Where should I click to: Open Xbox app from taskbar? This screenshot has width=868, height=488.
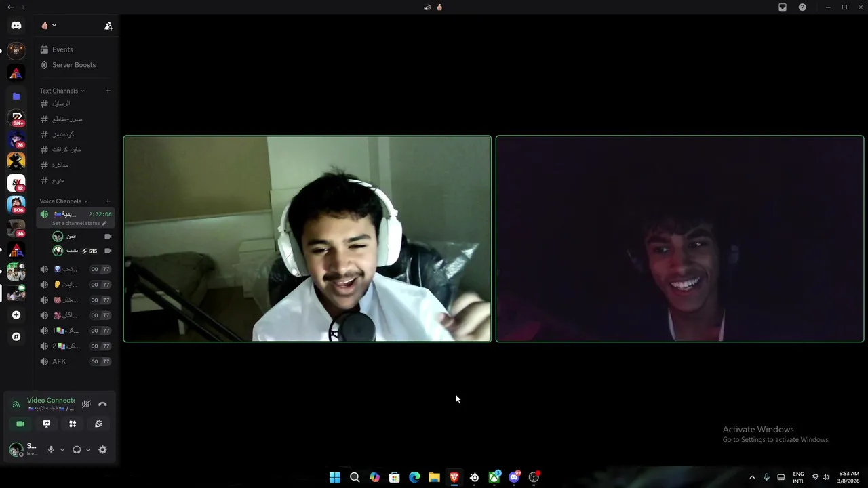(494, 477)
